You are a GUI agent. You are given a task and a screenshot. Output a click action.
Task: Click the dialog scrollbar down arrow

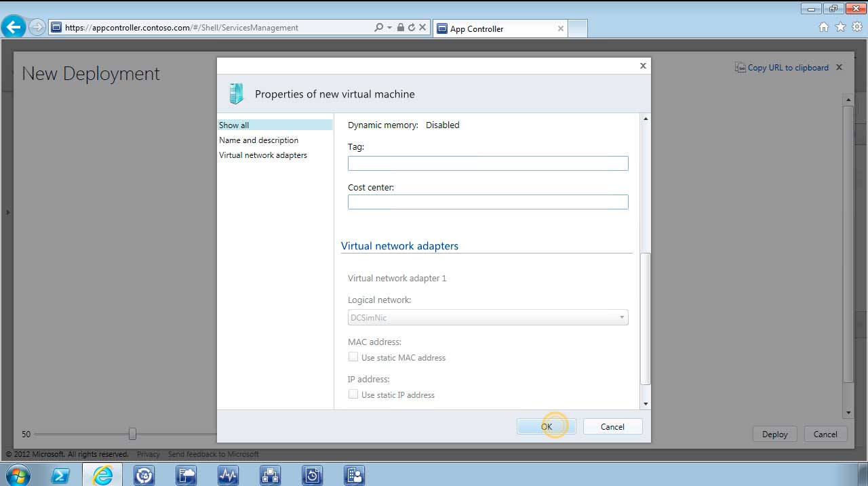pos(646,404)
